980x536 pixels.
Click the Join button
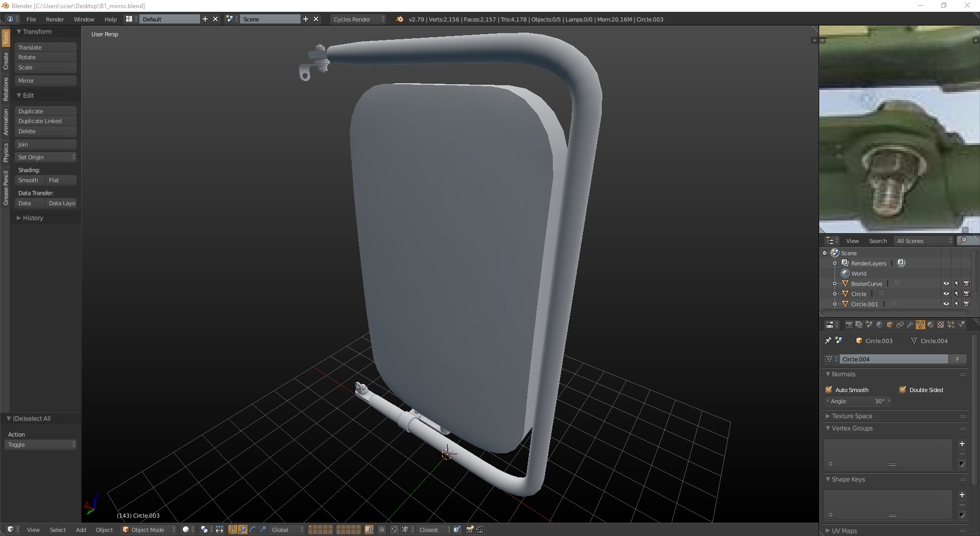45,144
